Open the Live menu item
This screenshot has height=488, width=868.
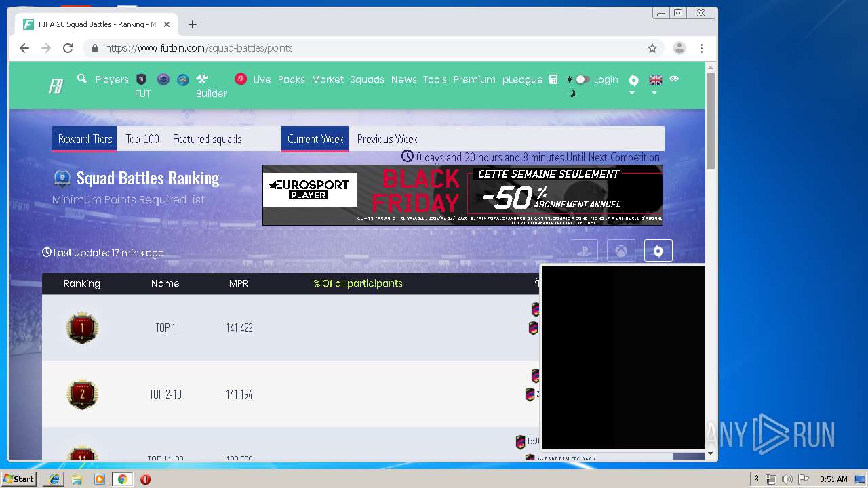(x=262, y=79)
